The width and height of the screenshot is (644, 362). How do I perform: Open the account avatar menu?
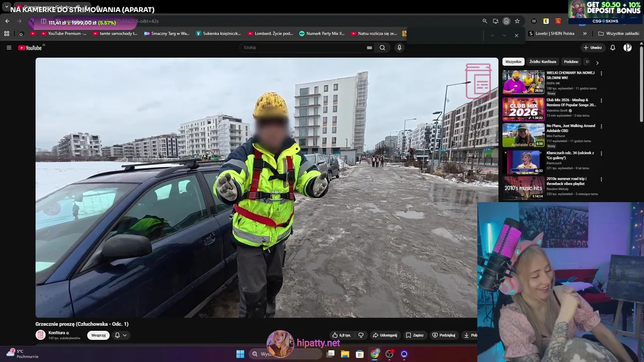[x=627, y=48]
